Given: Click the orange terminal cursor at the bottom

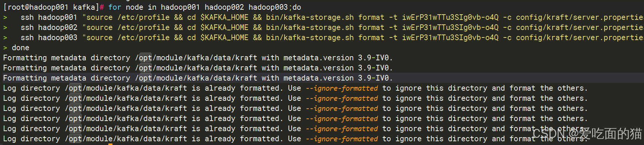Looking at the screenshot, I should (x=110, y=144).
